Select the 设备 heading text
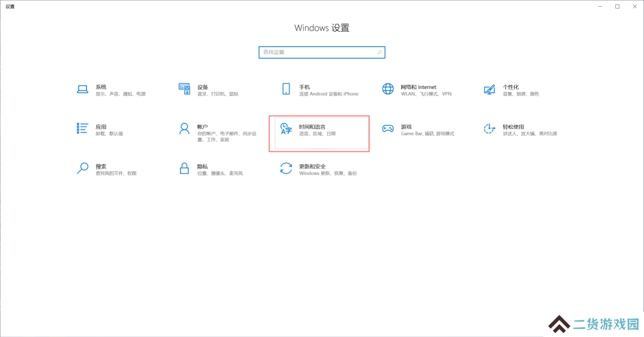The width and height of the screenshot is (644, 337). tap(203, 87)
